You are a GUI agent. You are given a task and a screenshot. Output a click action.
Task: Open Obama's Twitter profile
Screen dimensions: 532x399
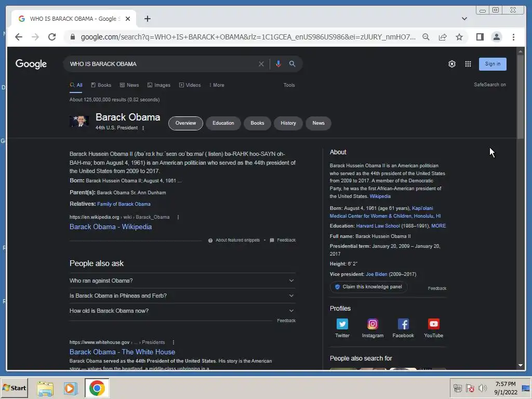point(342,328)
